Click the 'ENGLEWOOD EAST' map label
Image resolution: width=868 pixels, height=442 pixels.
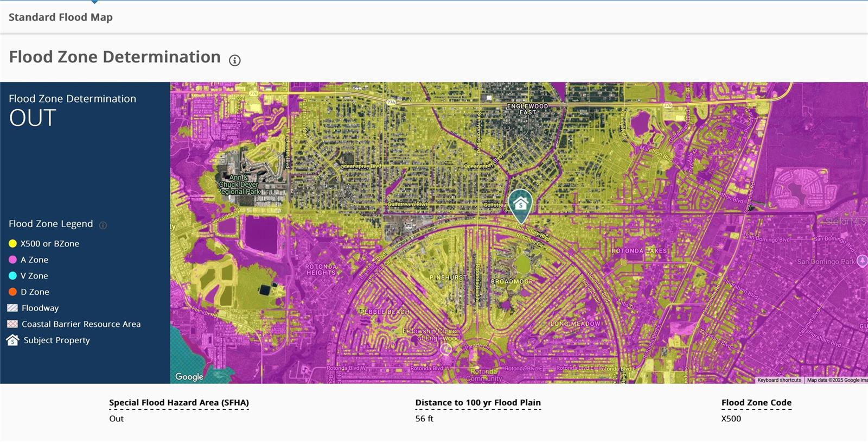[527, 109]
